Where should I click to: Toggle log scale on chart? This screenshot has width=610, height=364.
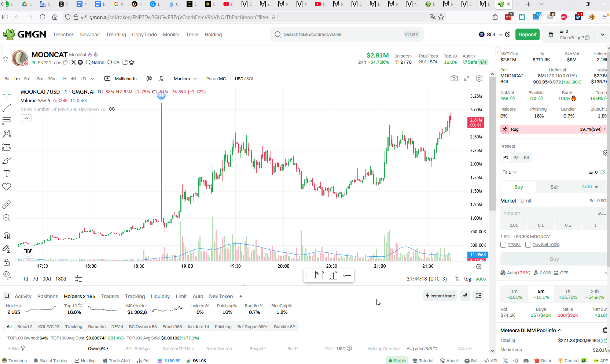[x=468, y=279]
